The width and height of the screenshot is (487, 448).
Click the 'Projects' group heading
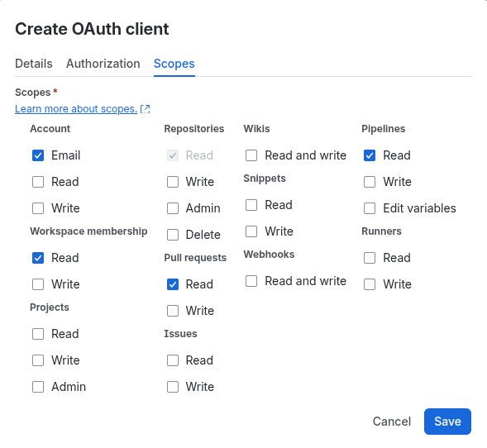(x=50, y=307)
